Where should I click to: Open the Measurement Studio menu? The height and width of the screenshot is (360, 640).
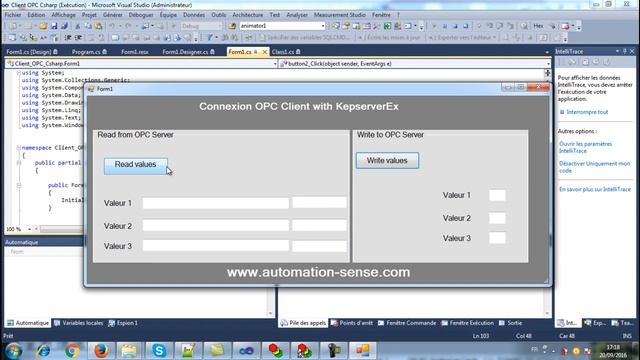pyautogui.click(x=340, y=15)
